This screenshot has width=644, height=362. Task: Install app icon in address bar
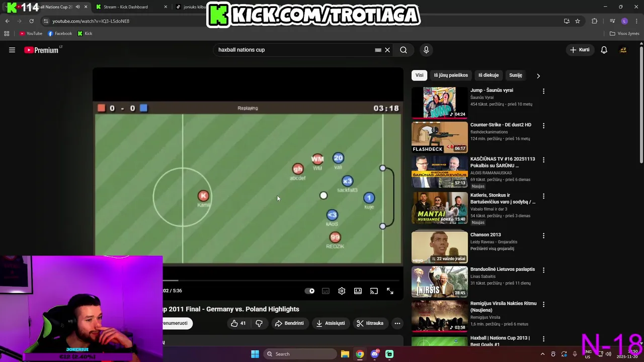(567, 21)
